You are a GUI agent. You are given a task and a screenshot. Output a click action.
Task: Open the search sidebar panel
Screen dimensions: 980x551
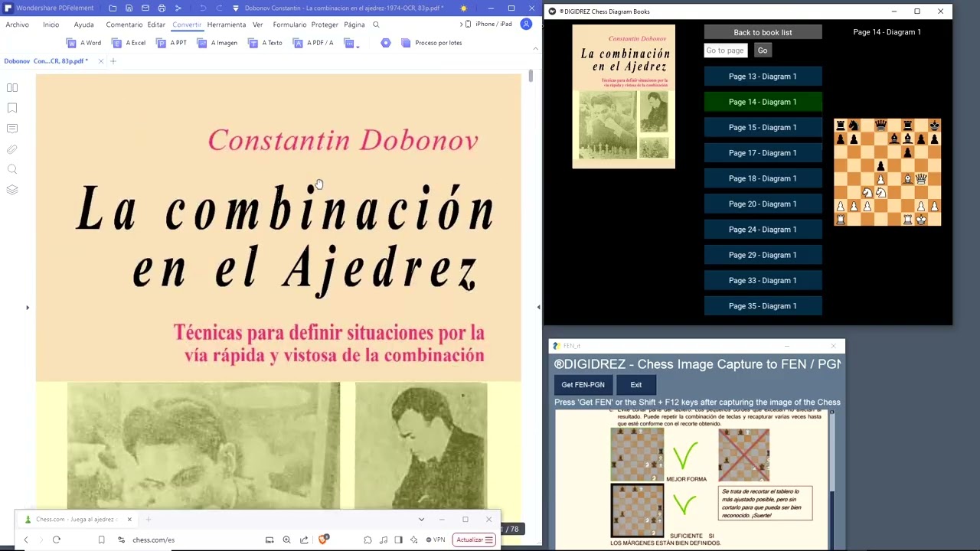click(x=12, y=169)
